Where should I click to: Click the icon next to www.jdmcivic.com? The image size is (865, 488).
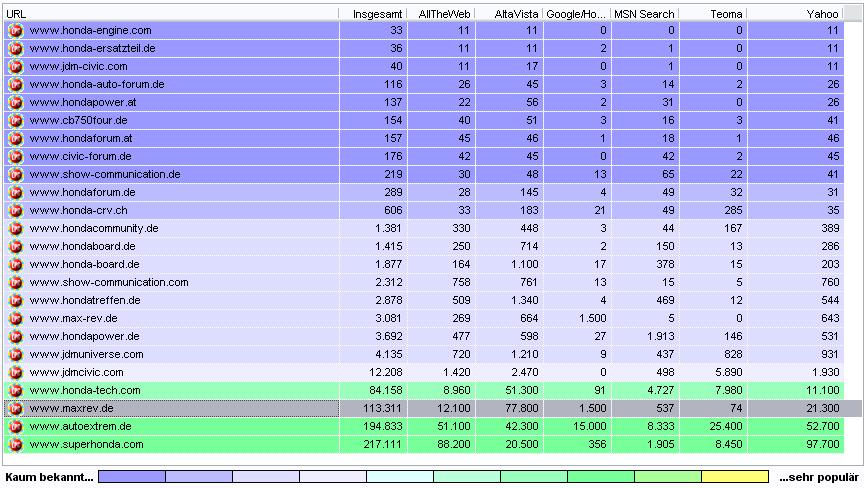[15, 373]
